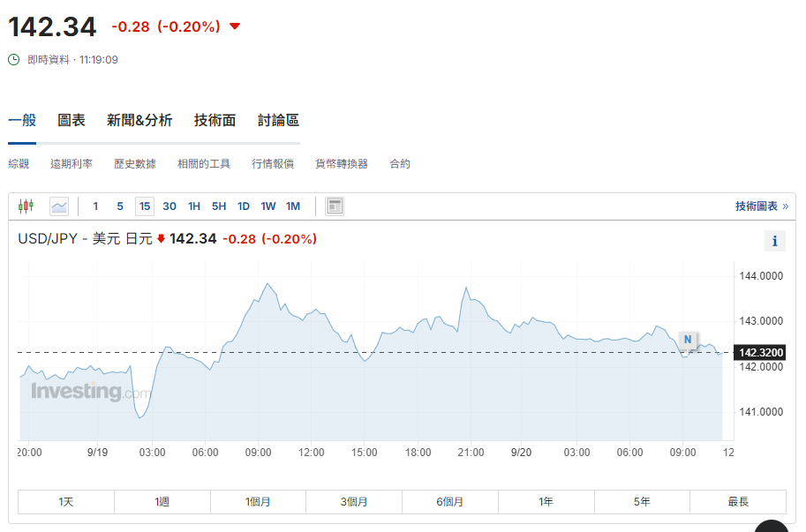Screen dimensions: 806x532
Task: Switch to area chart type icon
Action: click(59, 206)
